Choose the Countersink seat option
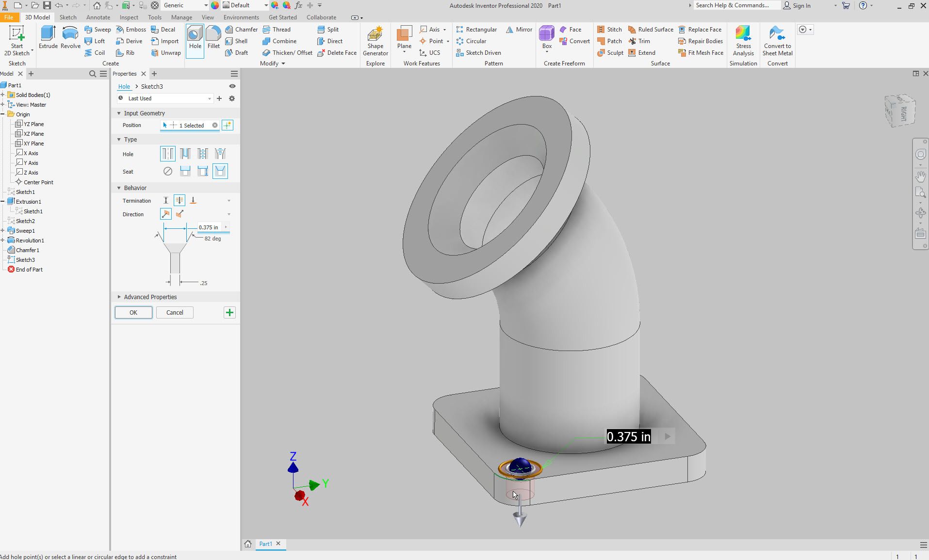This screenshot has width=929, height=560. pos(221,171)
